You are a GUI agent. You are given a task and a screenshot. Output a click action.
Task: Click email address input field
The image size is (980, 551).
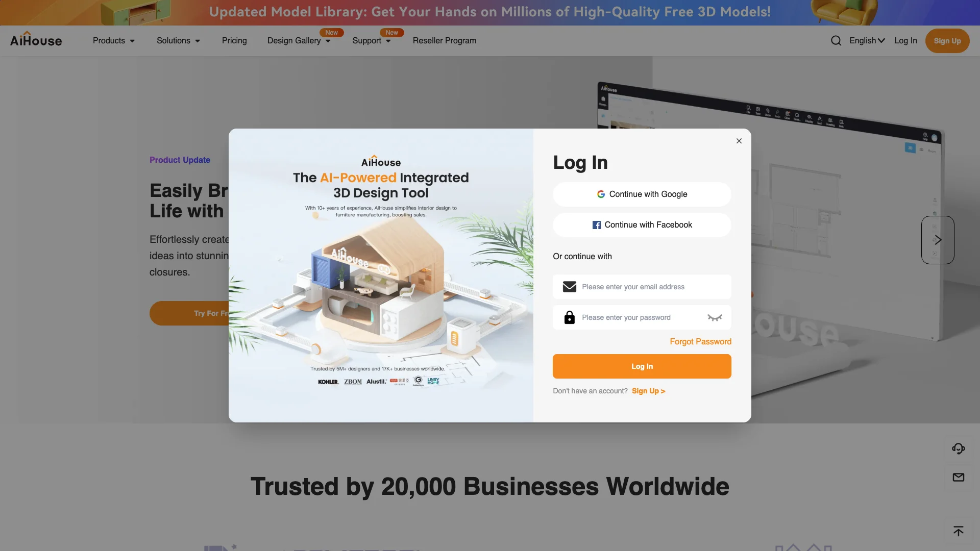[x=642, y=287]
